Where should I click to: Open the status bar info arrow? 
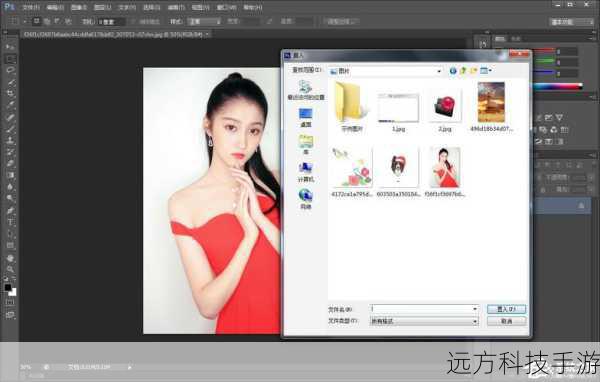(x=130, y=367)
